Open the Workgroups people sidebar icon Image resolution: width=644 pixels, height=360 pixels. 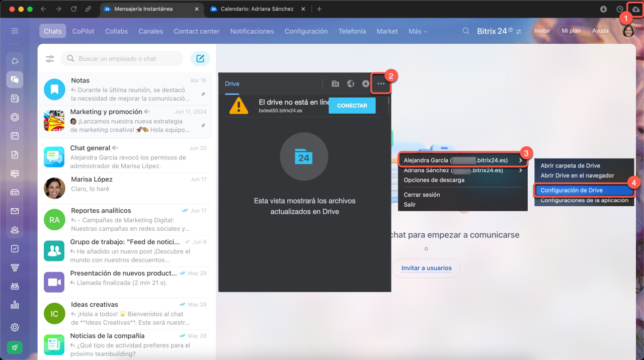(x=15, y=230)
